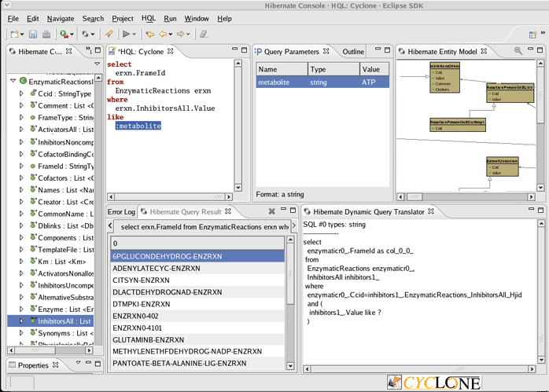The width and height of the screenshot is (549, 392).
Task: Click the Hibernate toolbar icon next to External Tools
Action: tap(85, 34)
